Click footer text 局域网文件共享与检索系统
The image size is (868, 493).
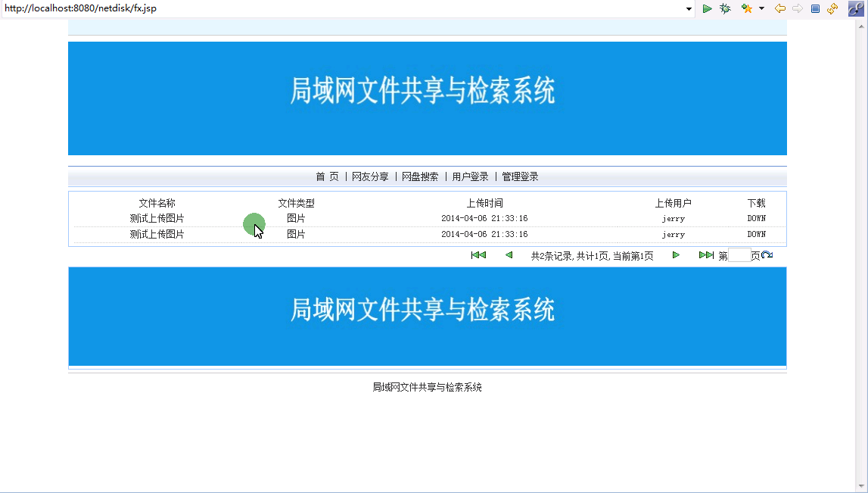pos(427,387)
